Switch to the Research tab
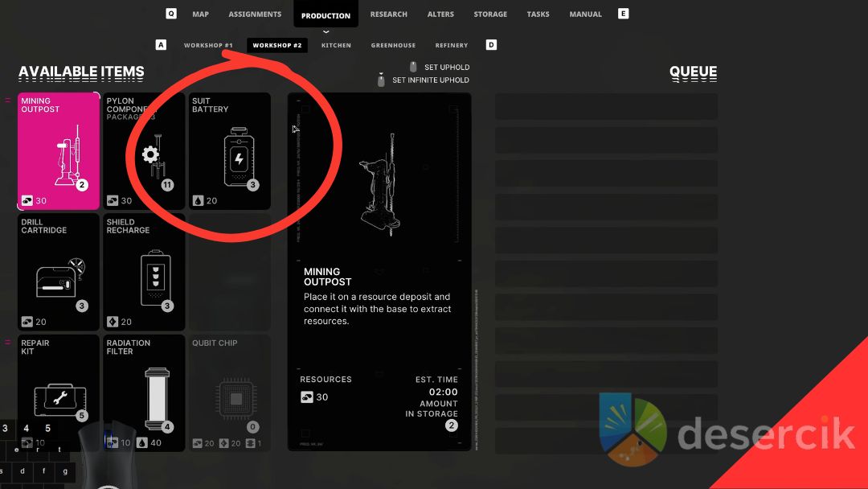The width and height of the screenshot is (868, 489). click(x=388, y=14)
